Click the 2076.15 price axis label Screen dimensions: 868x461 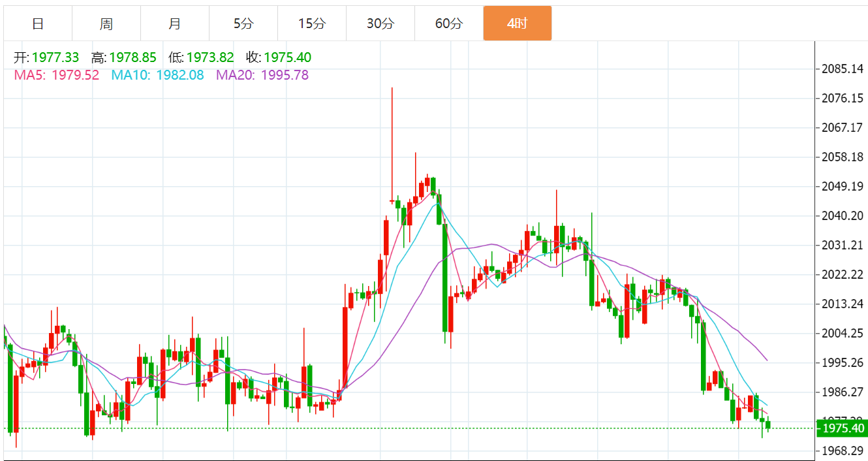(x=842, y=98)
